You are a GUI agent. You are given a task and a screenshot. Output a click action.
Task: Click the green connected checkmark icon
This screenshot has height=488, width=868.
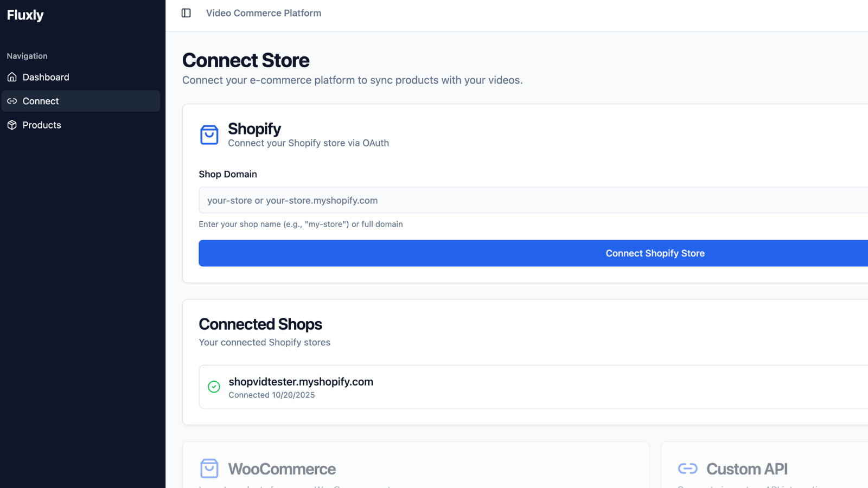[x=214, y=387]
